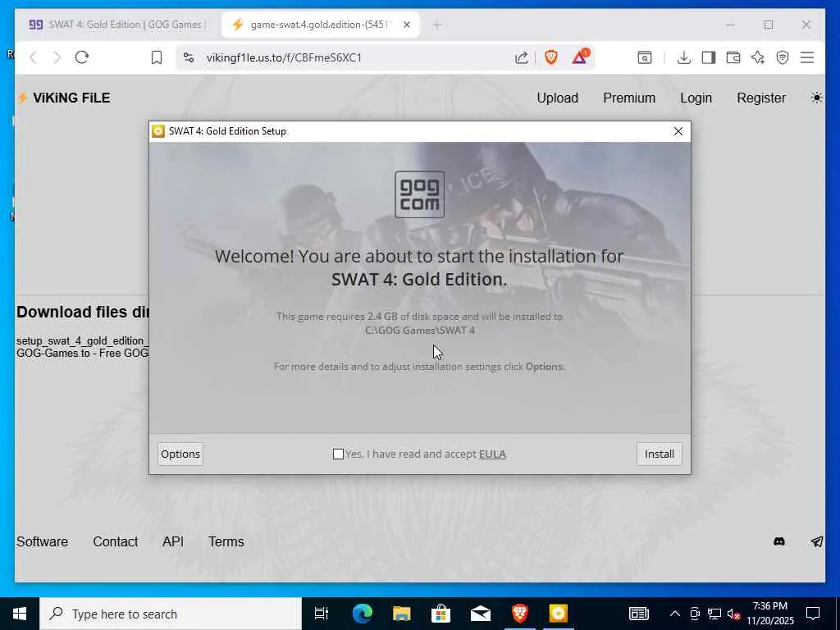
Task: Open the Windows Start menu
Action: tap(20, 614)
